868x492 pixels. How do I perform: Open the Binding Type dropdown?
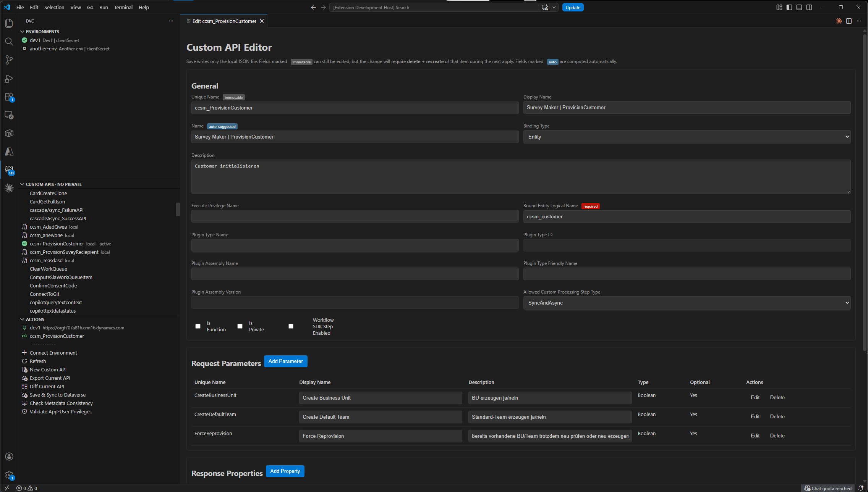(x=687, y=137)
